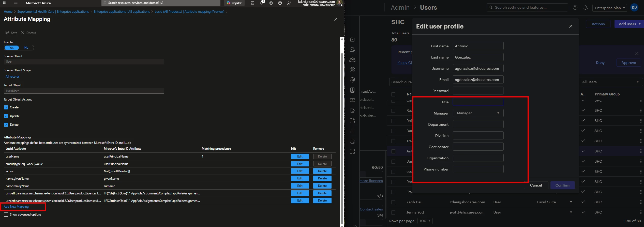Open the Azure Cloud Shell icon
The width and height of the screenshot is (644, 227).
click(252, 3)
